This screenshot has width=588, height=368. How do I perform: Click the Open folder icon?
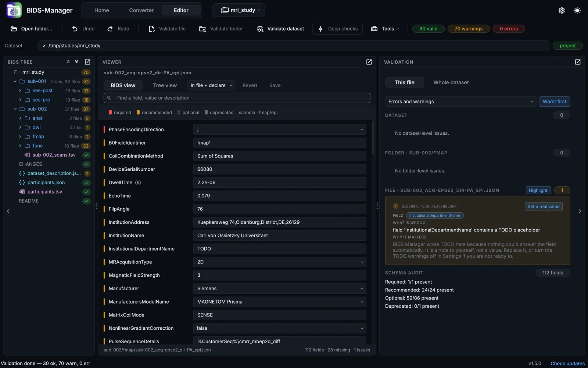tap(14, 29)
